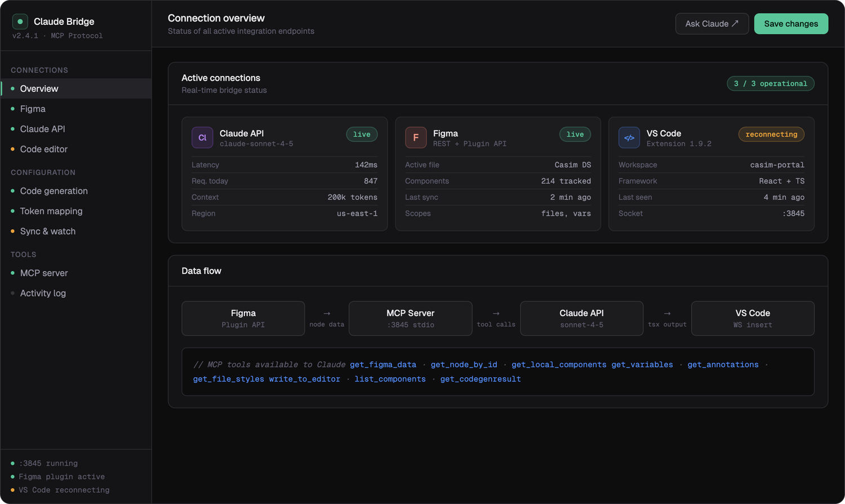
Task: Click the Ask Claude button
Action: tap(712, 24)
